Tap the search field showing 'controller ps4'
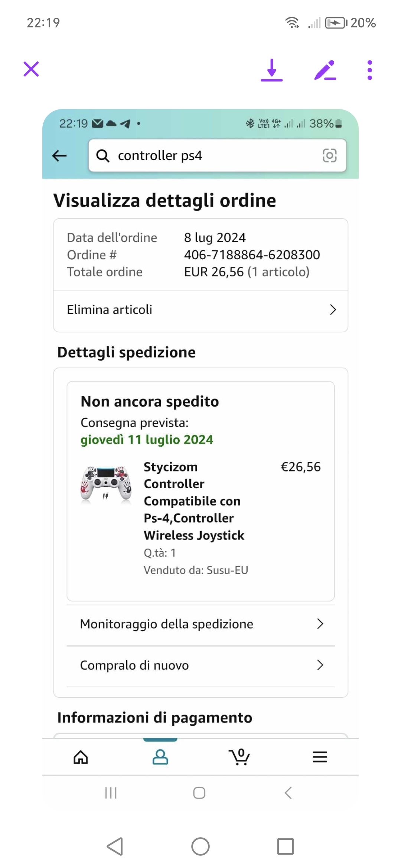 click(x=208, y=155)
